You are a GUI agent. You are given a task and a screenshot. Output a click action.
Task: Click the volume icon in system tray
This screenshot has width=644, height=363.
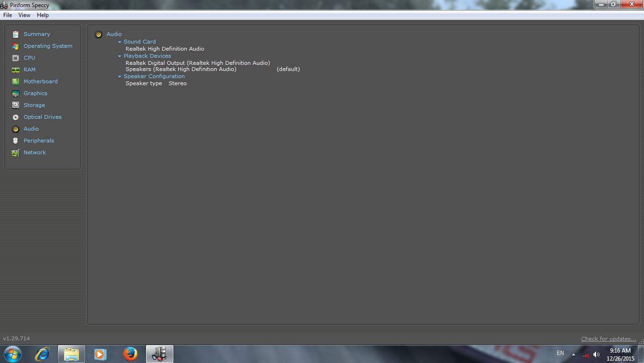(x=596, y=354)
